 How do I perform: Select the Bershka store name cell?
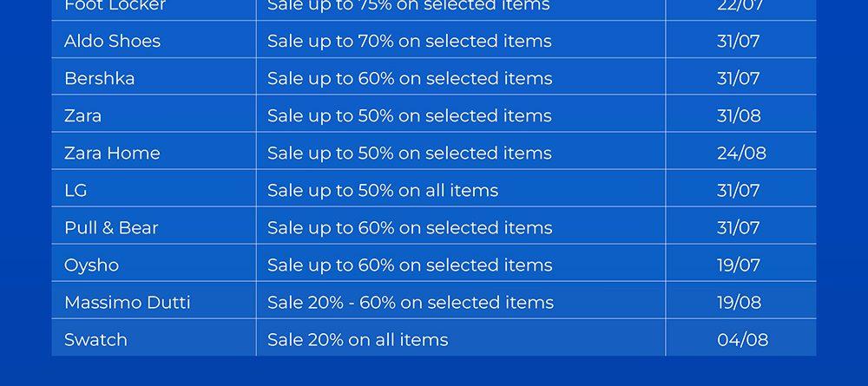pos(99,78)
